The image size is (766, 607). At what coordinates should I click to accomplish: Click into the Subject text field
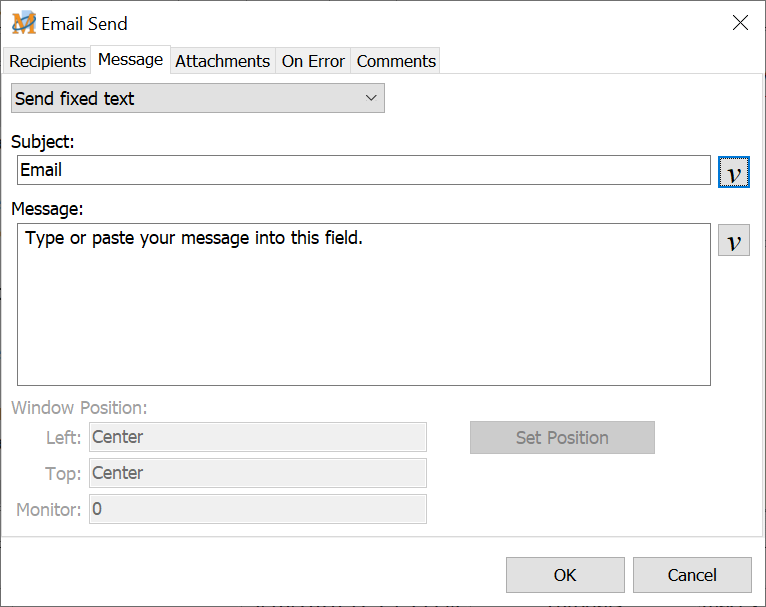coord(364,170)
